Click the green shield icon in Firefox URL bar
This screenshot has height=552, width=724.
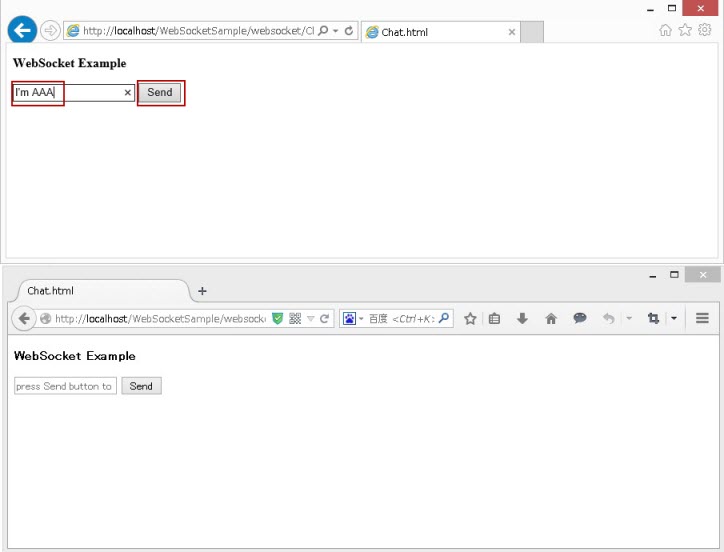coord(278,319)
